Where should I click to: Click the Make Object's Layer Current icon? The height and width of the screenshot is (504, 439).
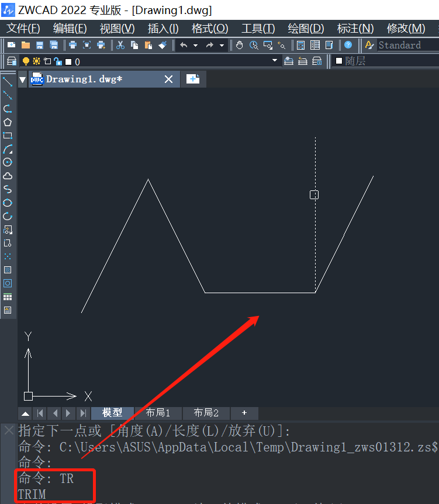pos(289,61)
